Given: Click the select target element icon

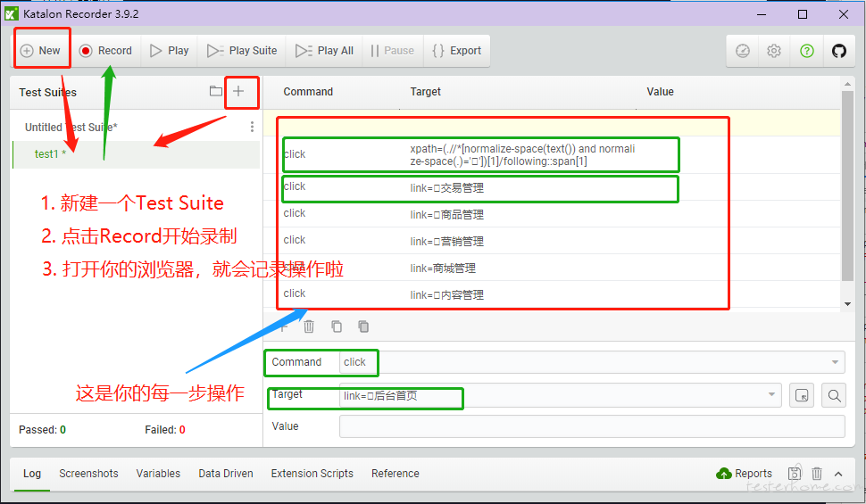Looking at the screenshot, I should (x=802, y=395).
